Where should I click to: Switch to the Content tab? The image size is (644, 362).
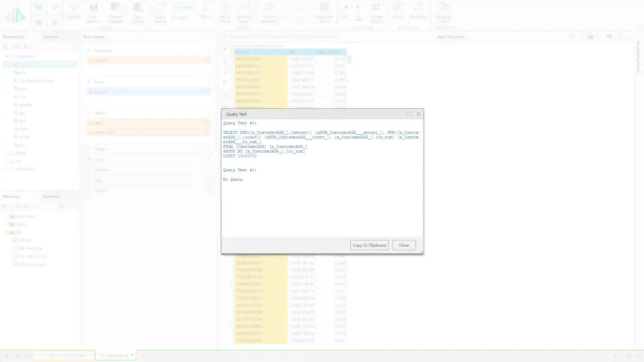tap(50, 37)
